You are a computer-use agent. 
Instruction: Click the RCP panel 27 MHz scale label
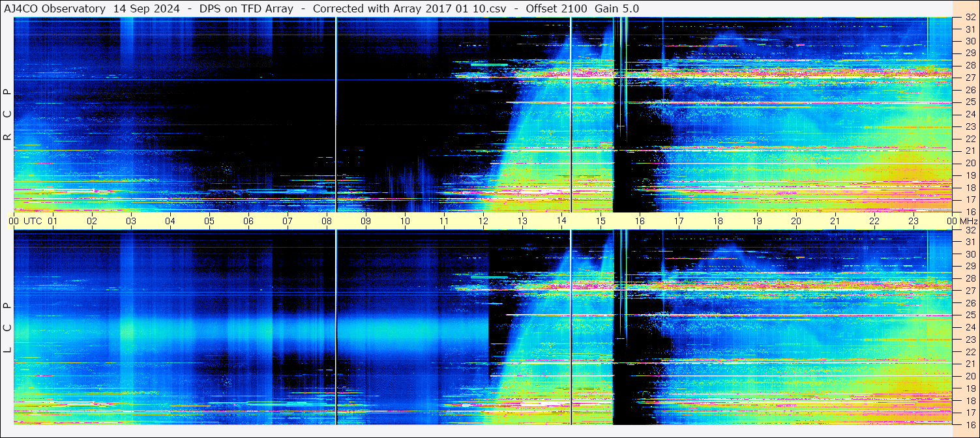tap(970, 78)
